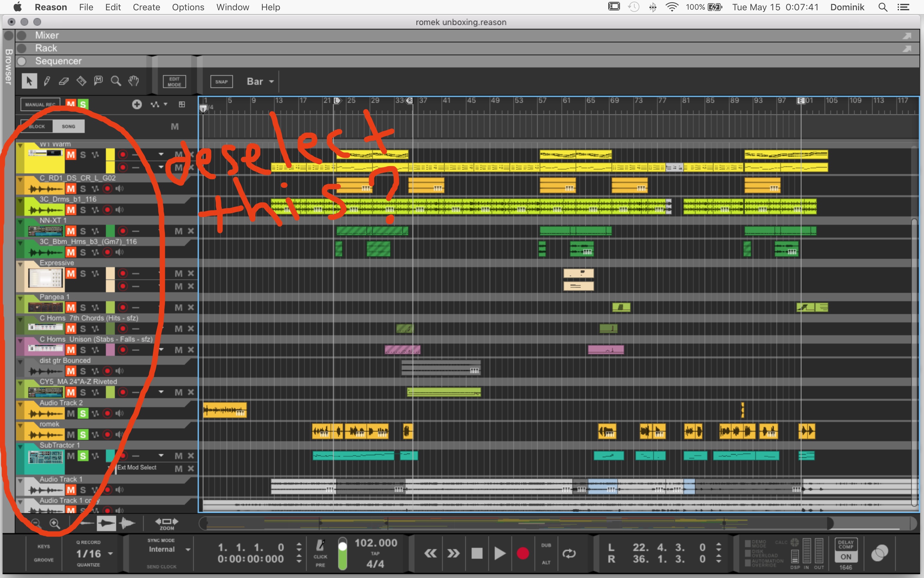The image size is (924, 578).
Task: Click the Play button
Action: coord(500,553)
